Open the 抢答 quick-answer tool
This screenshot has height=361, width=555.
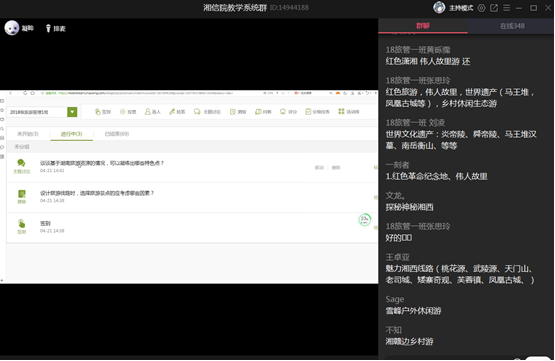(x=177, y=112)
